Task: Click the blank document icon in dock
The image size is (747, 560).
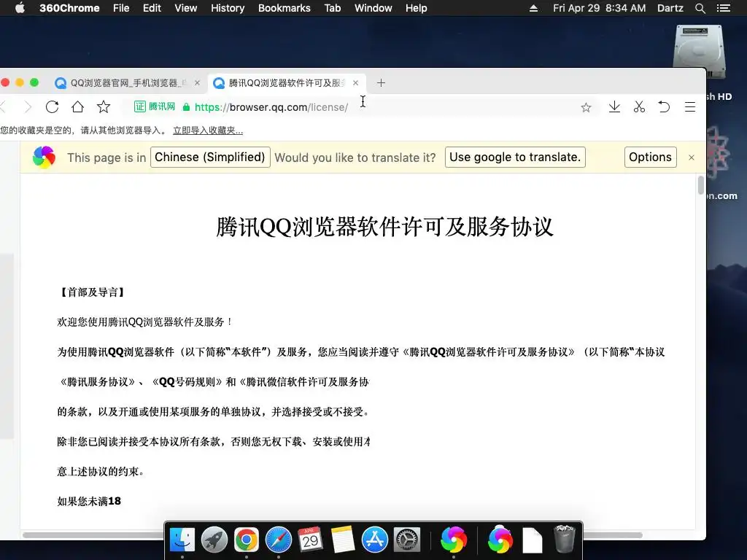Action: click(533, 540)
